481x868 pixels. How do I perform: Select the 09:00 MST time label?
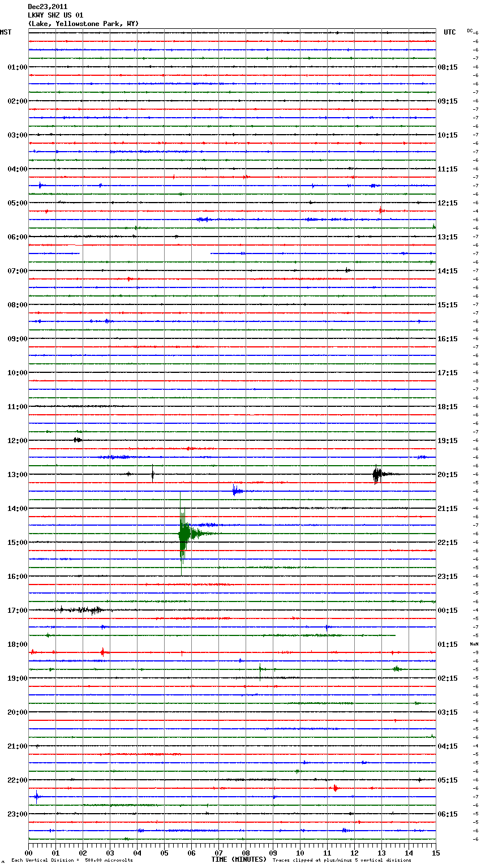pyautogui.click(x=18, y=339)
